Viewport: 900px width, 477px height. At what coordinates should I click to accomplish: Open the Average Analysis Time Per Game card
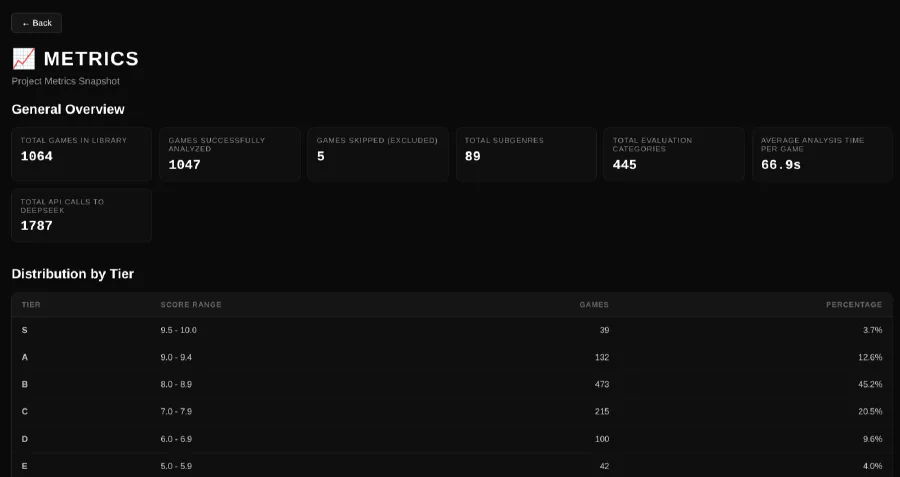coord(821,153)
